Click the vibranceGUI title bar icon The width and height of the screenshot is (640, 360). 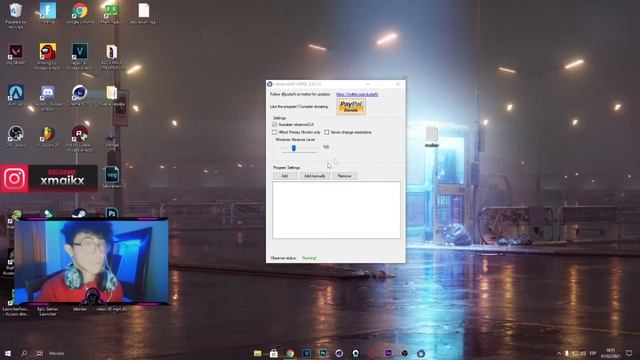[x=270, y=84]
